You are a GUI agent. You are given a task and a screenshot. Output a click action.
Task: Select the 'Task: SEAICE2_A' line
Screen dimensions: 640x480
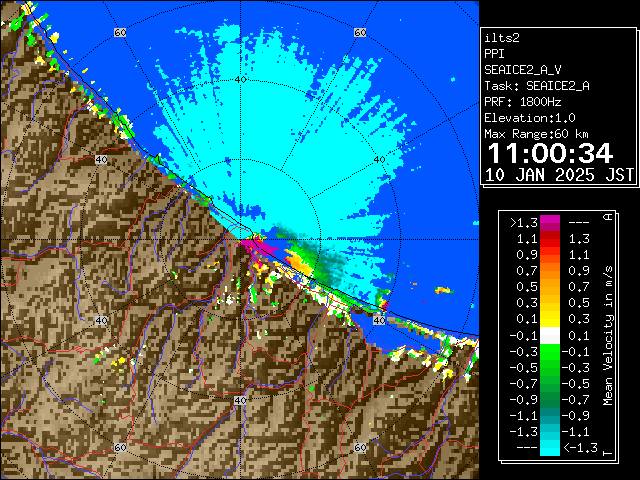[537, 86]
